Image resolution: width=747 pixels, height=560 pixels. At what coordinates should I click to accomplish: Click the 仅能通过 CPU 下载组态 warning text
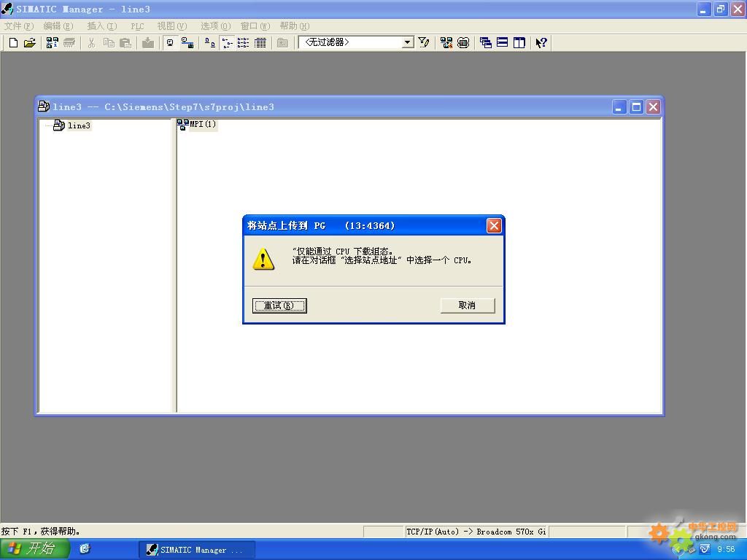(x=343, y=251)
